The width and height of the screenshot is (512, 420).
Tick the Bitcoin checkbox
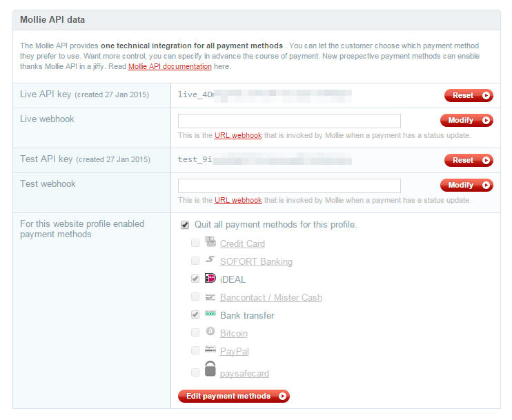click(195, 332)
